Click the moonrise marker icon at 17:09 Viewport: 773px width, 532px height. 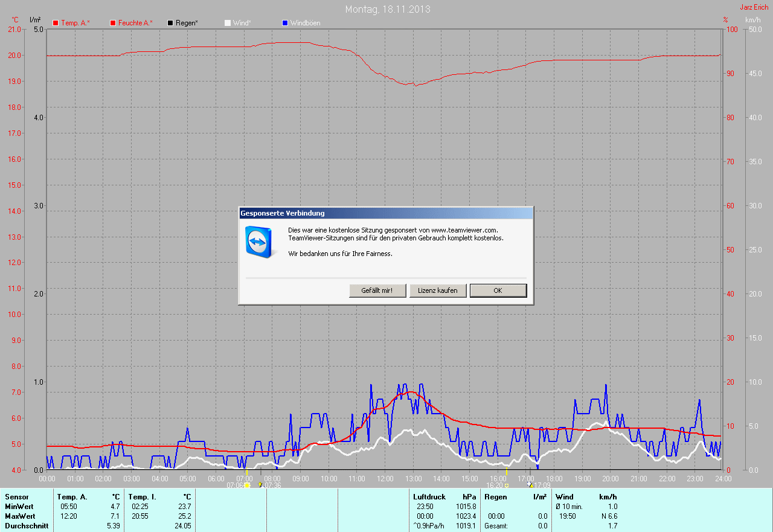(x=531, y=485)
